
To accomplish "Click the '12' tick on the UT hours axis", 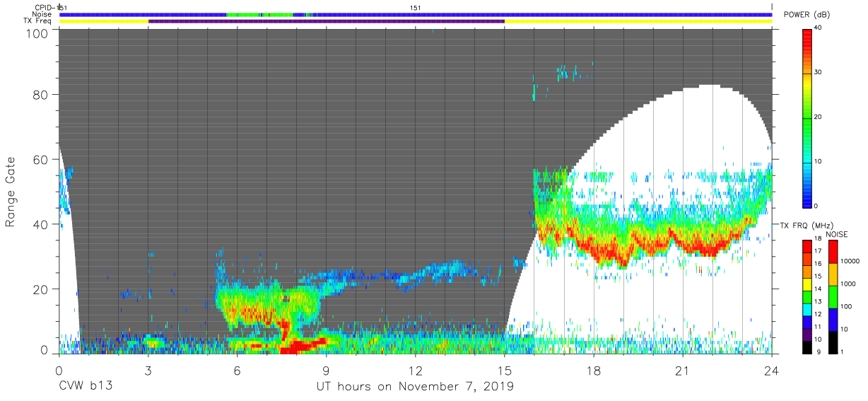I will pyautogui.click(x=415, y=370).
